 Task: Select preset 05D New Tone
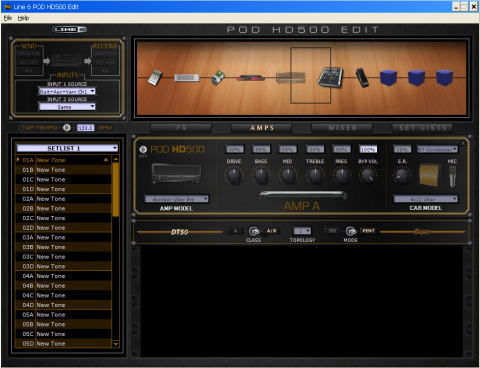tap(64, 344)
